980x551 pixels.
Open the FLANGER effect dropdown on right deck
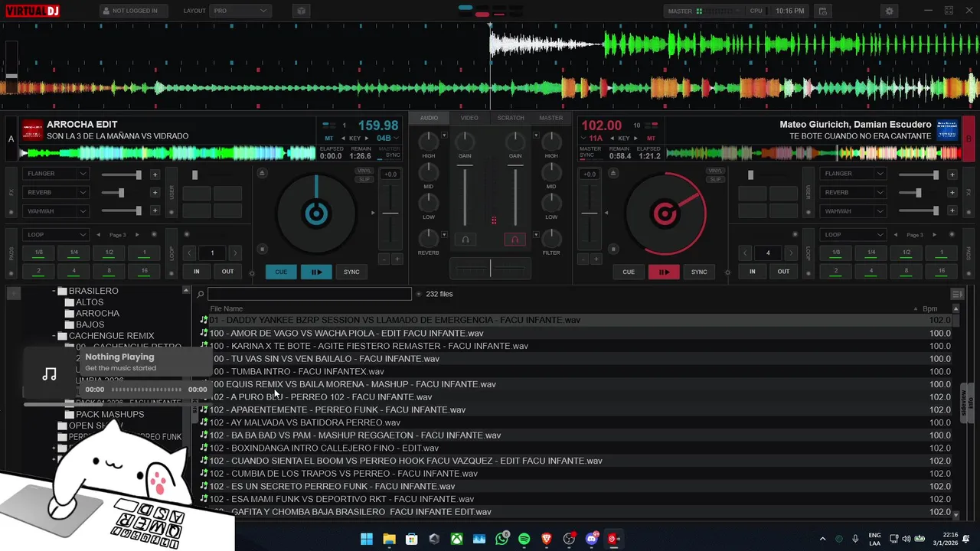pyautogui.click(x=853, y=174)
